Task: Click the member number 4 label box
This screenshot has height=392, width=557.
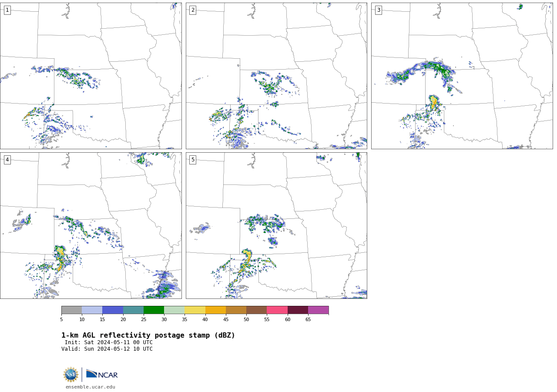Action: coord(7,160)
